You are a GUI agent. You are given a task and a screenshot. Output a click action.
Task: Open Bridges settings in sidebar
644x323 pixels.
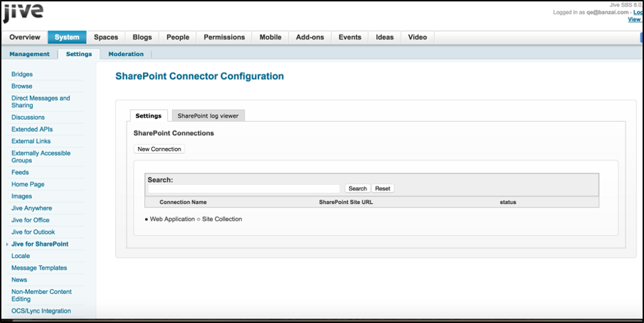[x=22, y=74]
